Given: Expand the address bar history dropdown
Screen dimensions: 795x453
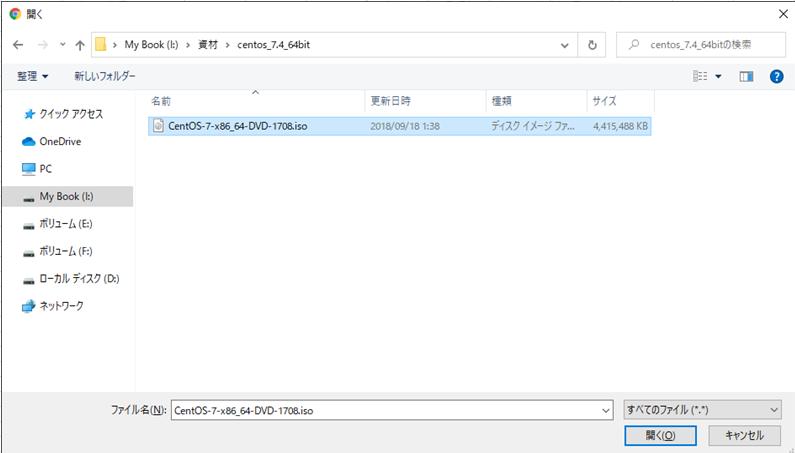Looking at the screenshot, I should click(564, 45).
